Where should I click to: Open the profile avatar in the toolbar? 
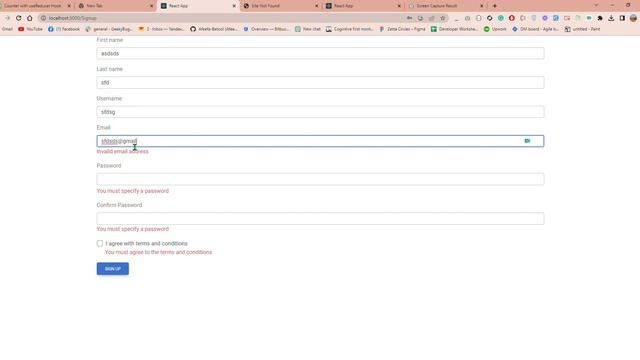click(x=633, y=18)
